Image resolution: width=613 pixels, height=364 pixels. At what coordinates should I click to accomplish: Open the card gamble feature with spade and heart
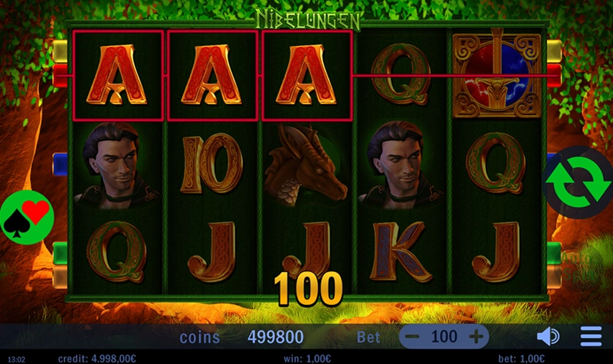(x=27, y=217)
